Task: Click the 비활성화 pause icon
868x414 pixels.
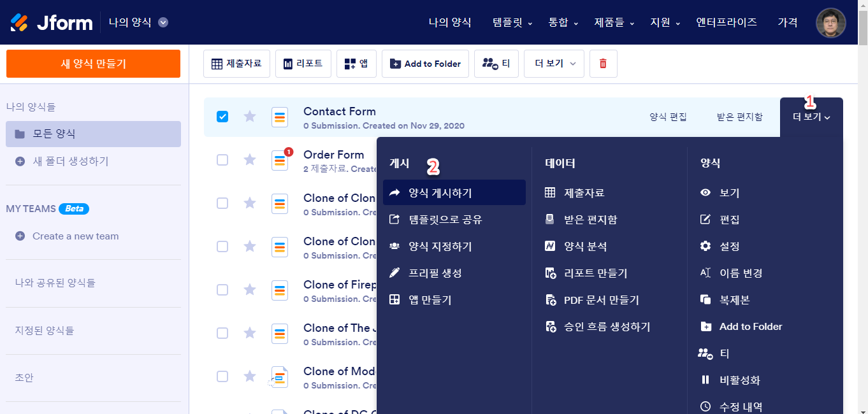Action: pyautogui.click(x=705, y=380)
